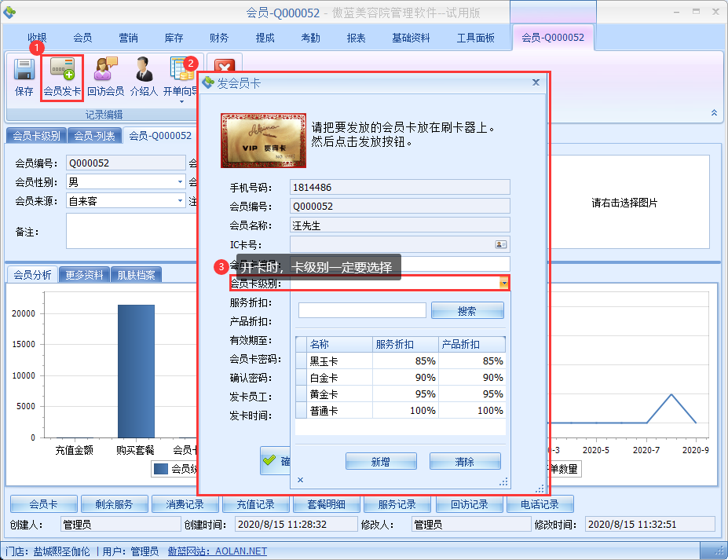The image size is (728, 560).
Task: Open the 基础资料 menu tab
Action: (411, 38)
